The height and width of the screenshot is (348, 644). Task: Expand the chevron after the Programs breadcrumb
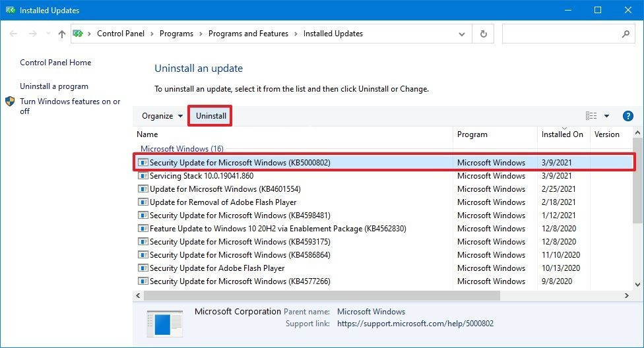coord(201,34)
